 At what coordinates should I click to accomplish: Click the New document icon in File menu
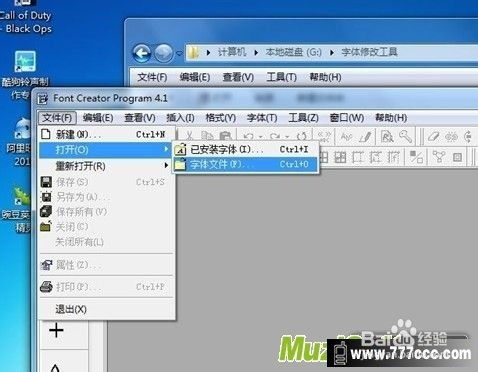46,134
